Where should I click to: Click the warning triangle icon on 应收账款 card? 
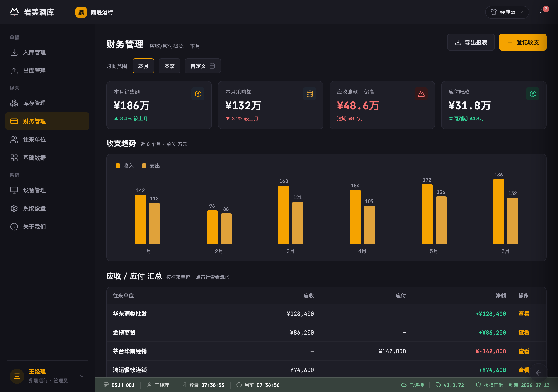421,94
